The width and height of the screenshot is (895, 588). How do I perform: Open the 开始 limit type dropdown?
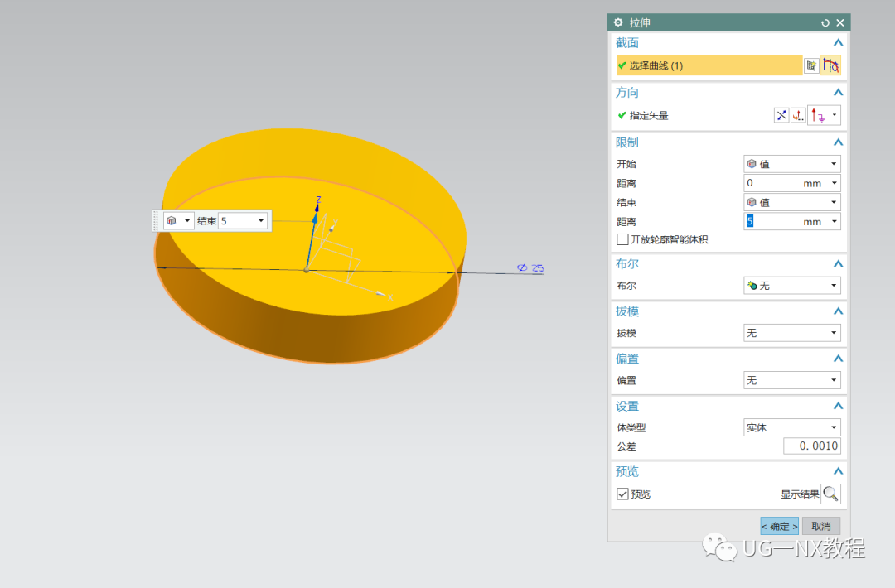791,164
